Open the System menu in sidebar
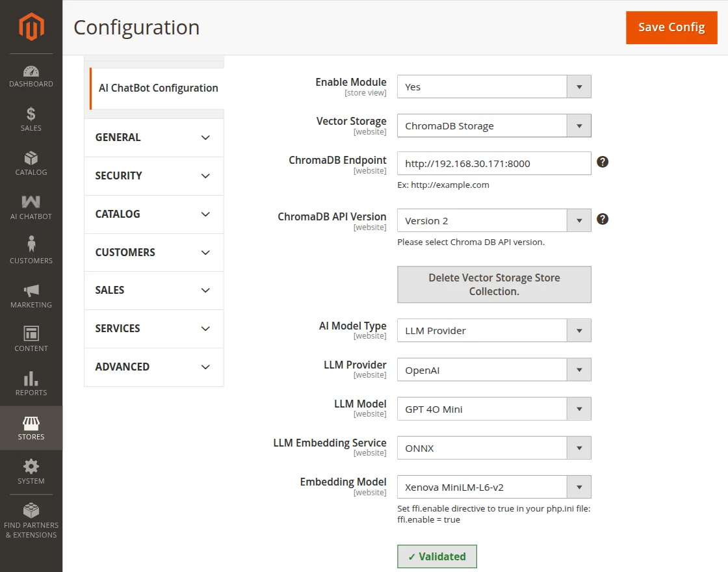Screen dimensions: 728x572 (31, 472)
